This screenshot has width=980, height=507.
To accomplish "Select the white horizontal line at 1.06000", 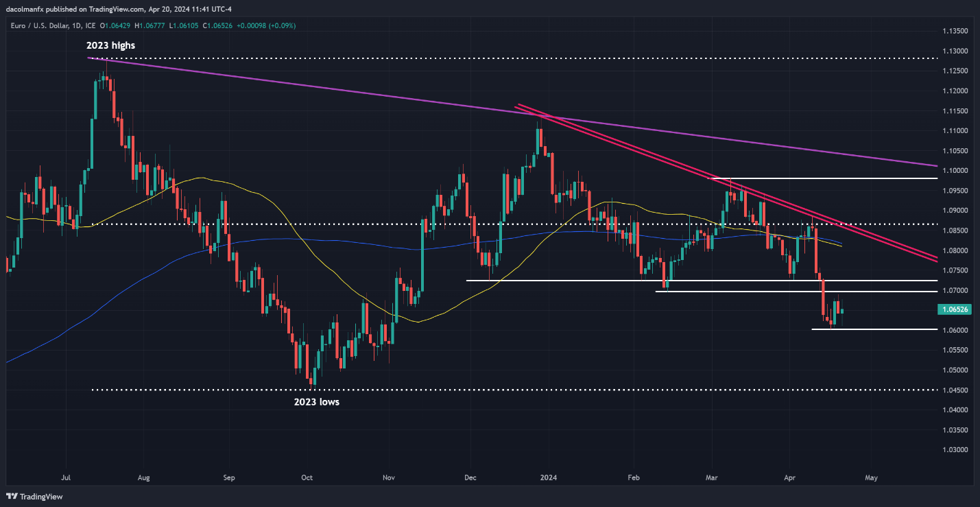I will [x=874, y=329].
